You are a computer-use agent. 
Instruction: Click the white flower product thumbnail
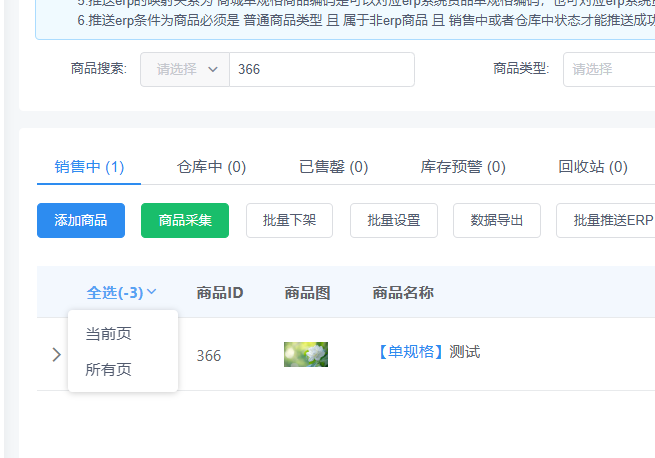click(305, 354)
